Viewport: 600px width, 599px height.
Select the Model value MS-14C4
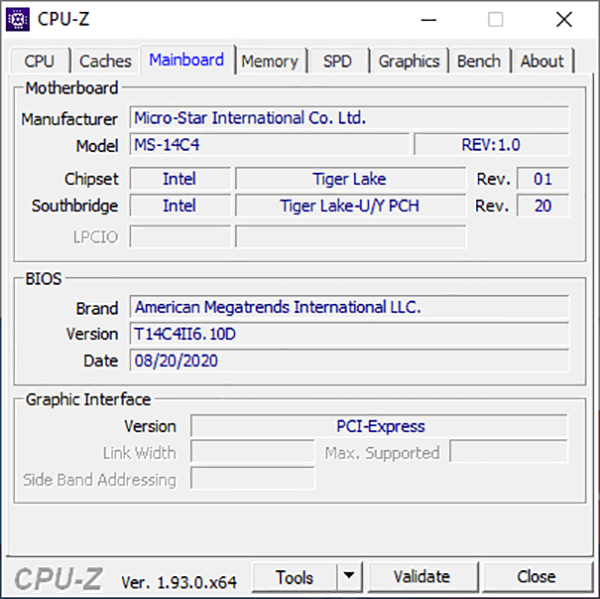tap(269, 144)
